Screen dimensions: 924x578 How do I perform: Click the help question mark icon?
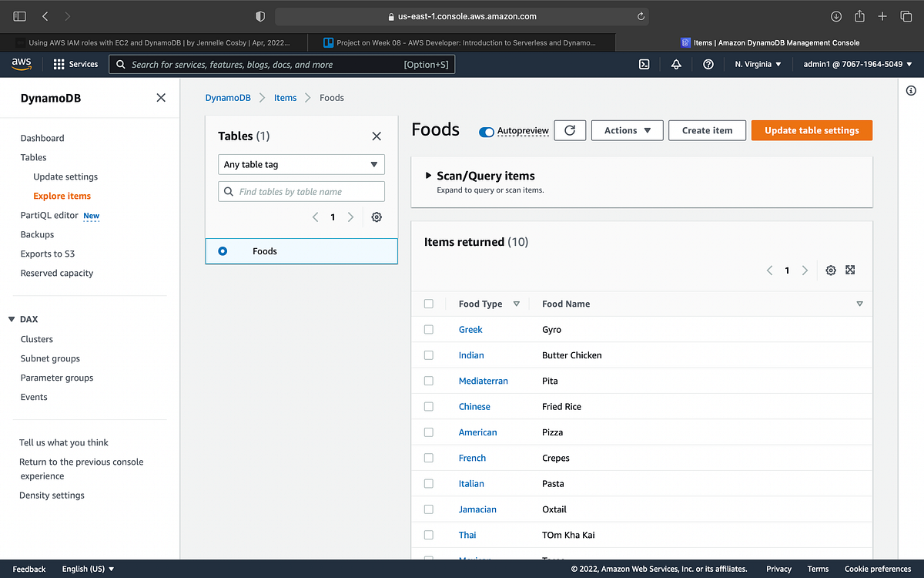point(708,64)
